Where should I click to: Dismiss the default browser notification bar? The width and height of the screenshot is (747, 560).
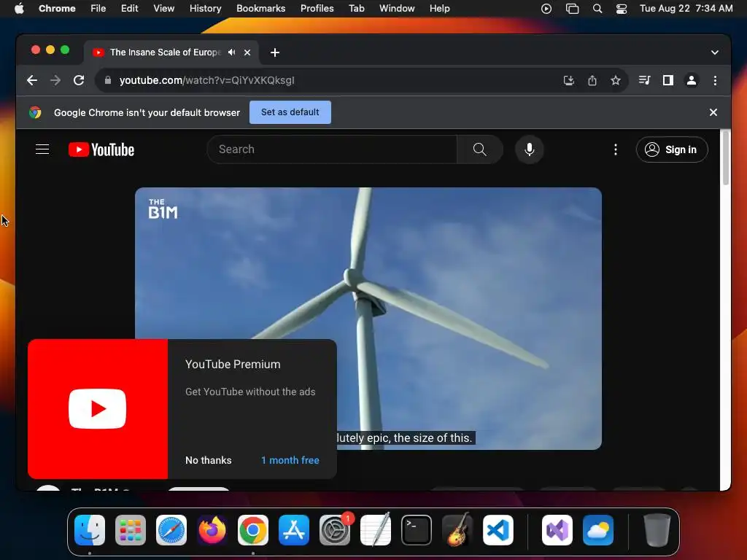pos(713,112)
